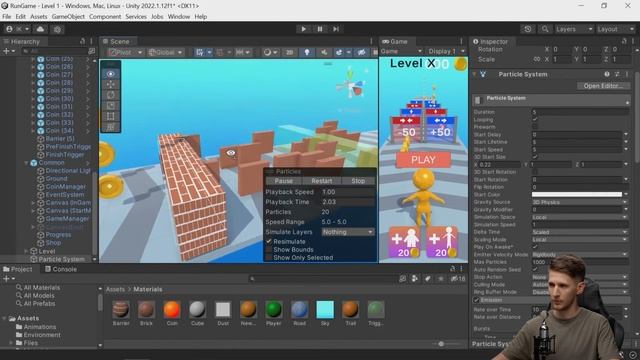Click the Open Editor button
The height and width of the screenshot is (360, 640).
pyautogui.click(x=603, y=86)
